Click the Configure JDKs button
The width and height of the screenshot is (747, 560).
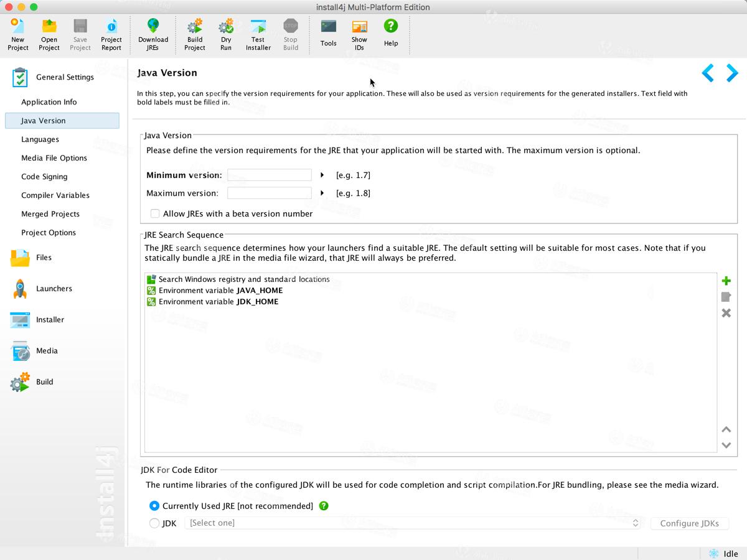689,523
